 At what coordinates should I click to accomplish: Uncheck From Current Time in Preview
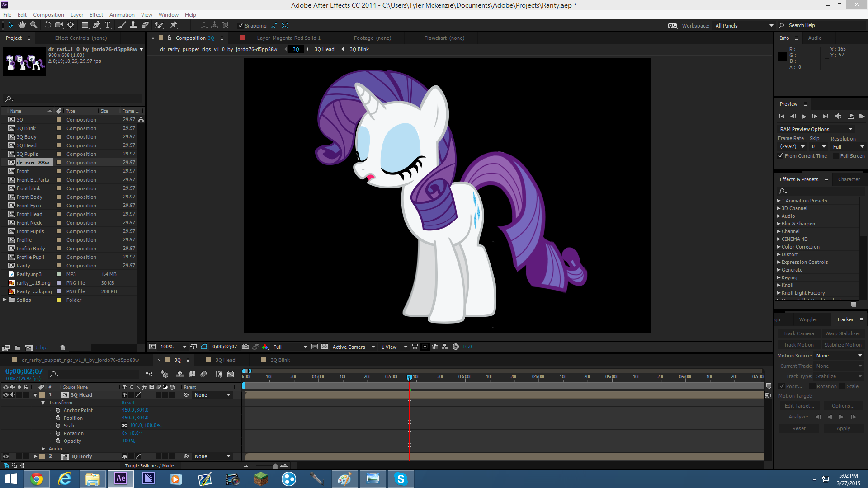781,156
